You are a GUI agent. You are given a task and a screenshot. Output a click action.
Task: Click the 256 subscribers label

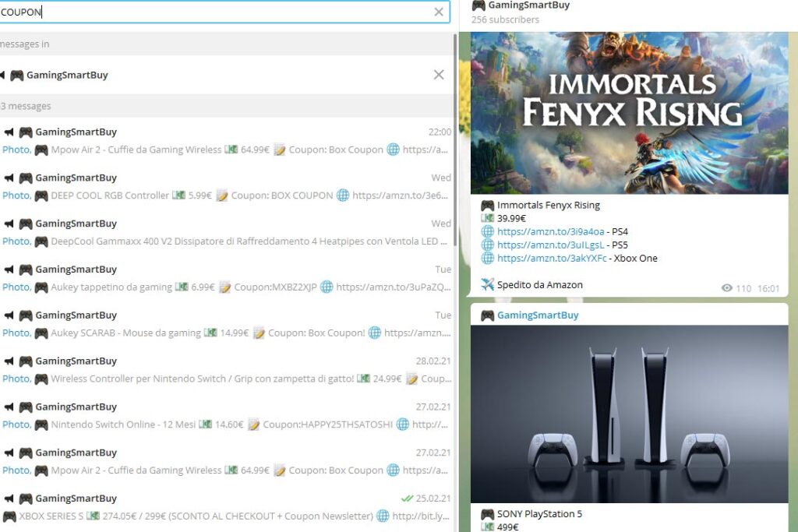pos(505,19)
